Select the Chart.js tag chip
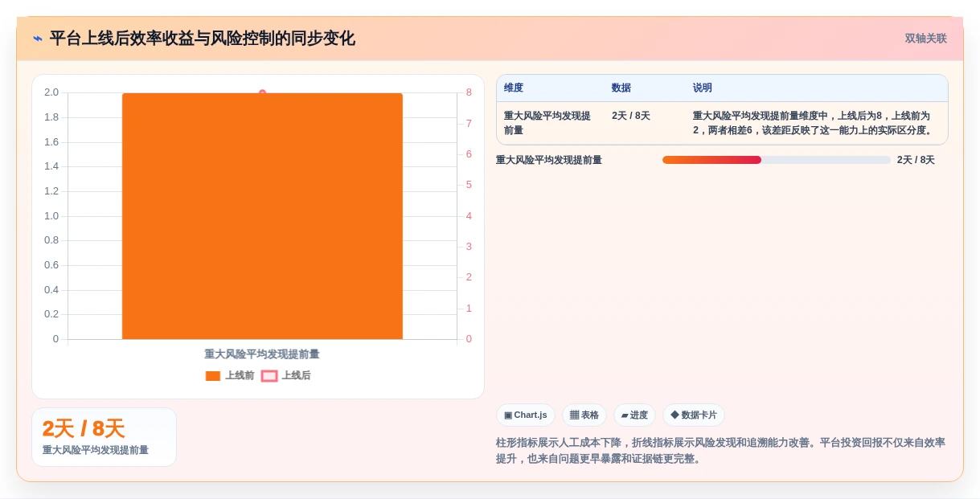The width and height of the screenshot is (980, 499). [526, 415]
